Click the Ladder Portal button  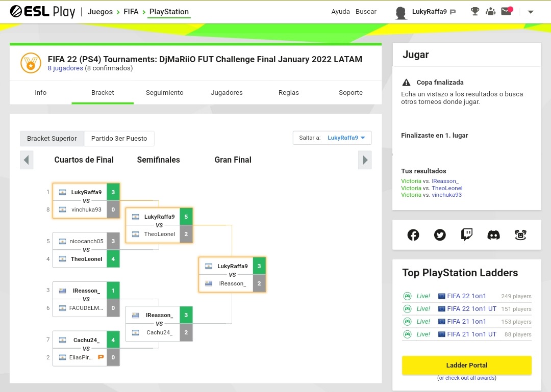[x=467, y=365]
